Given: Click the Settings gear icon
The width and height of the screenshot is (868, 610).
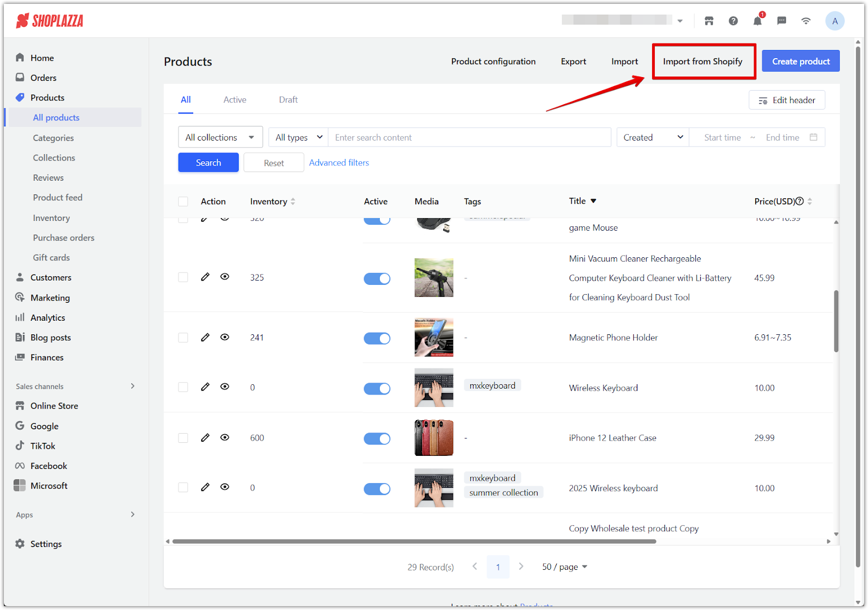Looking at the screenshot, I should (x=20, y=544).
